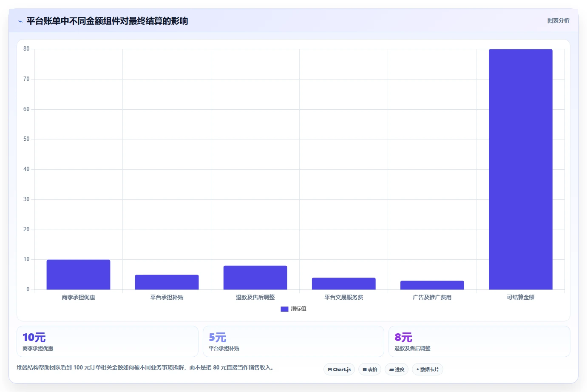The height and width of the screenshot is (392, 587).
Task: Select the 数据卡片 tag chip
Action: pyautogui.click(x=428, y=369)
